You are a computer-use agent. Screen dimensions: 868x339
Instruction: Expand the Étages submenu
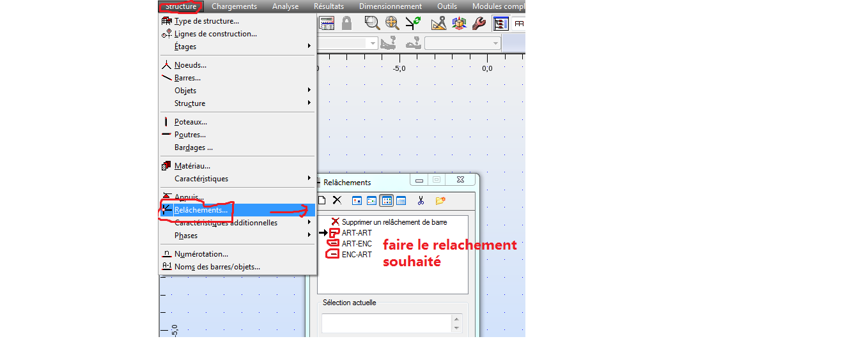click(237, 47)
